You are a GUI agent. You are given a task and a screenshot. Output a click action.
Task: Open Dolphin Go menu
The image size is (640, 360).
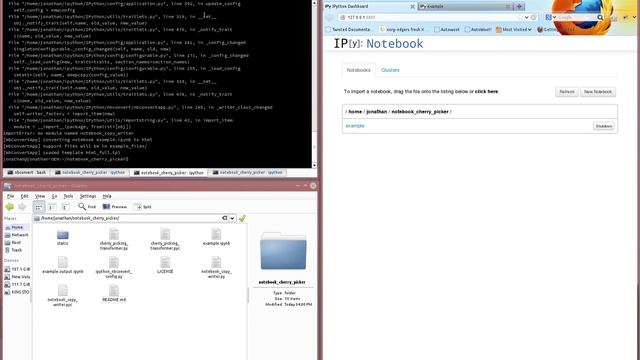click(x=54, y=196)
